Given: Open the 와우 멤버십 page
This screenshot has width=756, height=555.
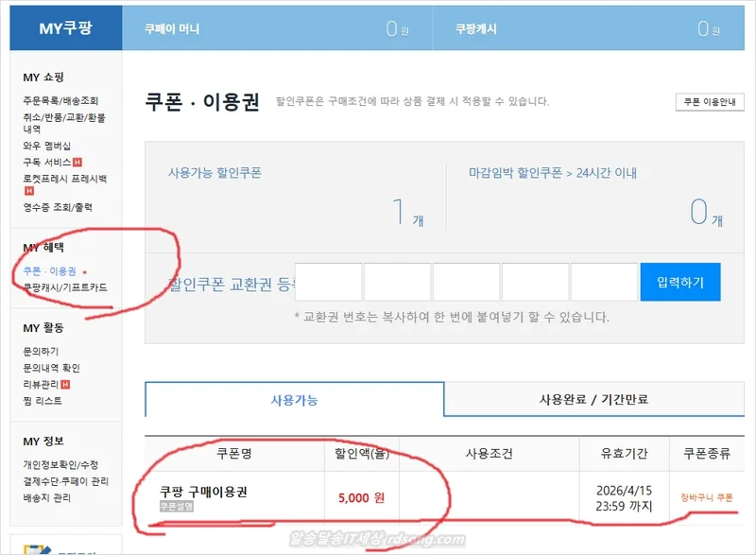Looking at the screenshot, I should click(x=48, y=147).
